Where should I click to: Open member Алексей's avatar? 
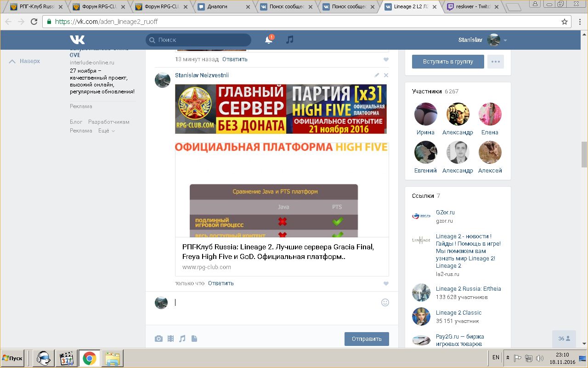(x=490, y=152)
